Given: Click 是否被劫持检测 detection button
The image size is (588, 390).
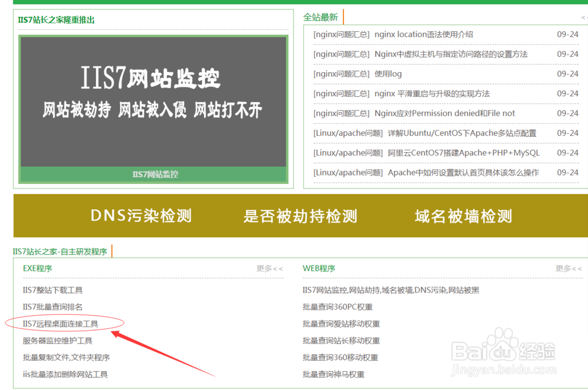Looking at the screenshot, I should click(x=301, y=216).
